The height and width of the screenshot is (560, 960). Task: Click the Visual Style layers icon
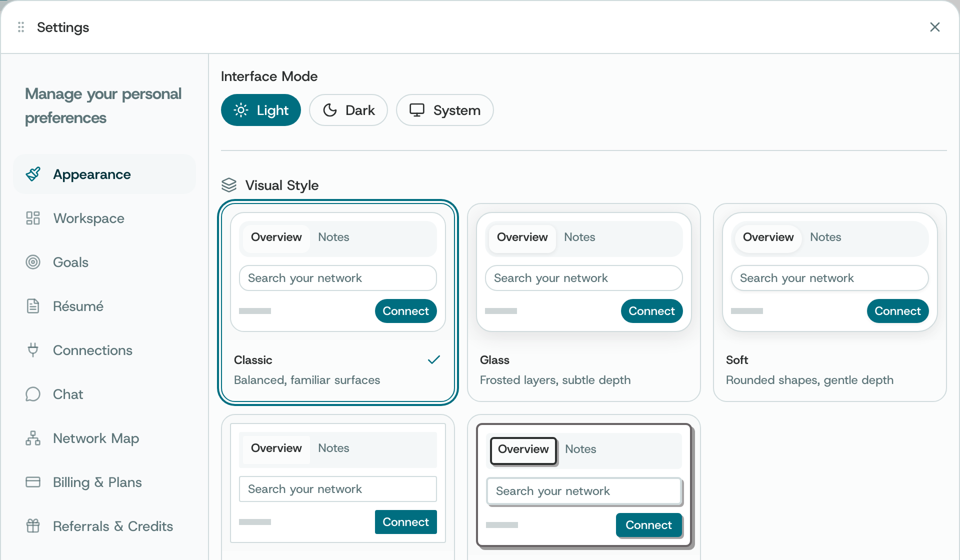pos(229,185)
